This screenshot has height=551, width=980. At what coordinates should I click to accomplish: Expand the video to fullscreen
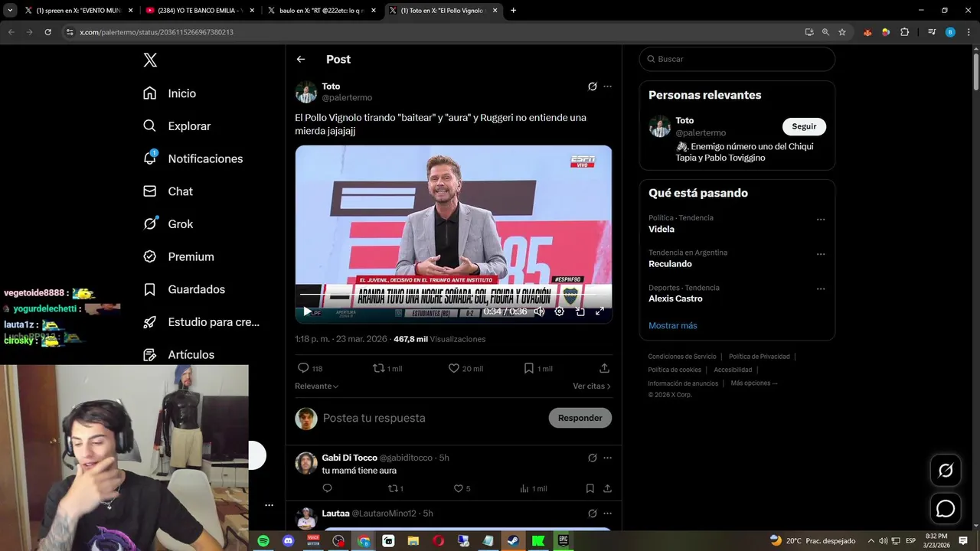tap(599, 311)
